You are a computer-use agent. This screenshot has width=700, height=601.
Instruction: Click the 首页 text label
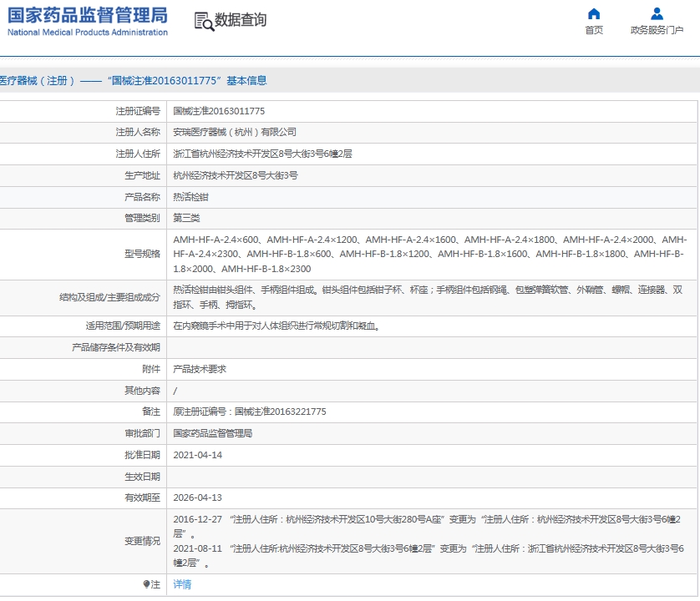594,30
